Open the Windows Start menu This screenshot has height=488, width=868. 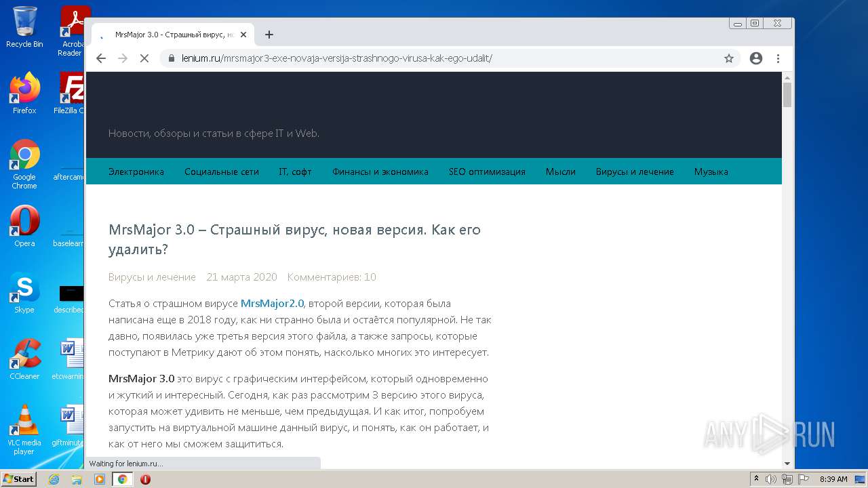19,479
